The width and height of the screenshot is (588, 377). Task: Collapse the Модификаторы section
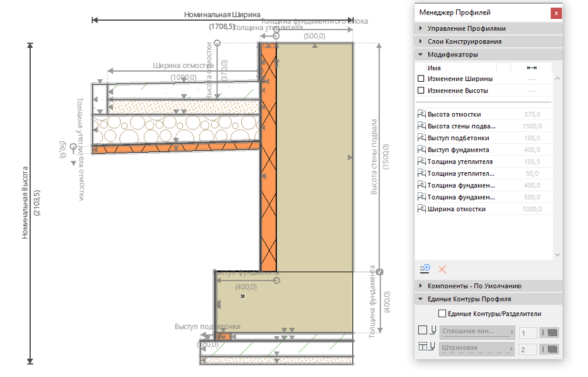(x=420, y=55)
